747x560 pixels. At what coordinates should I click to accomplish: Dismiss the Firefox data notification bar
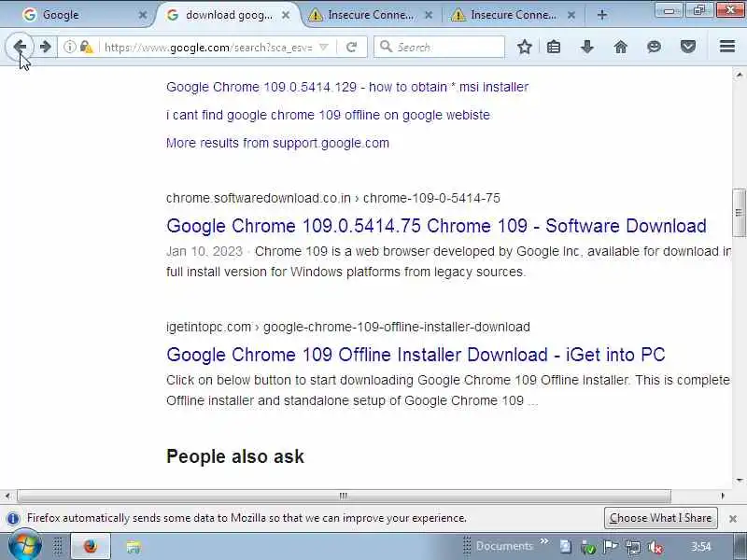(x=733, y=519)
